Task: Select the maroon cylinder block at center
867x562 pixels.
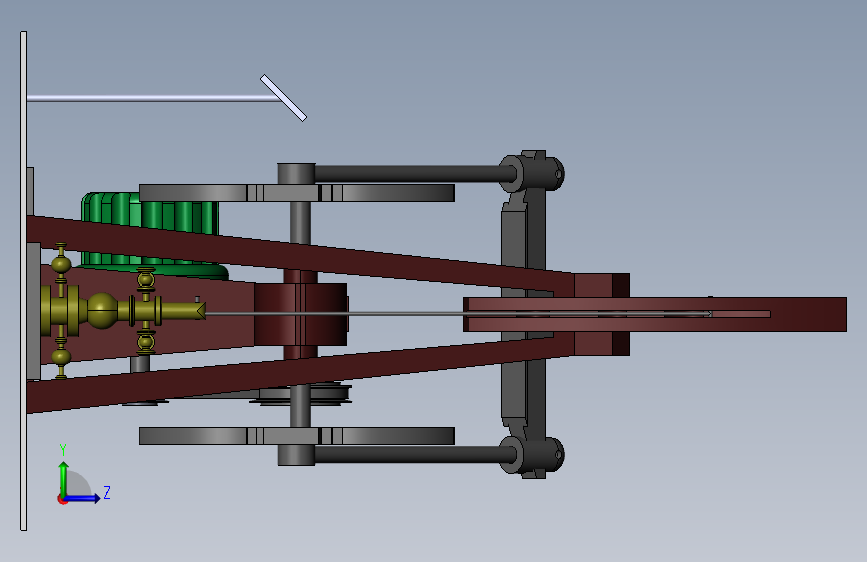Action: click(301, 314)
